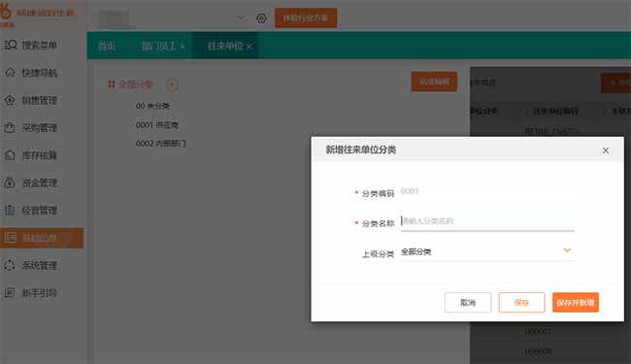The width and height of the screenshot is (631, 364).
Task: Open 销售管理 sidebar icon
Action: coord(10,100)
